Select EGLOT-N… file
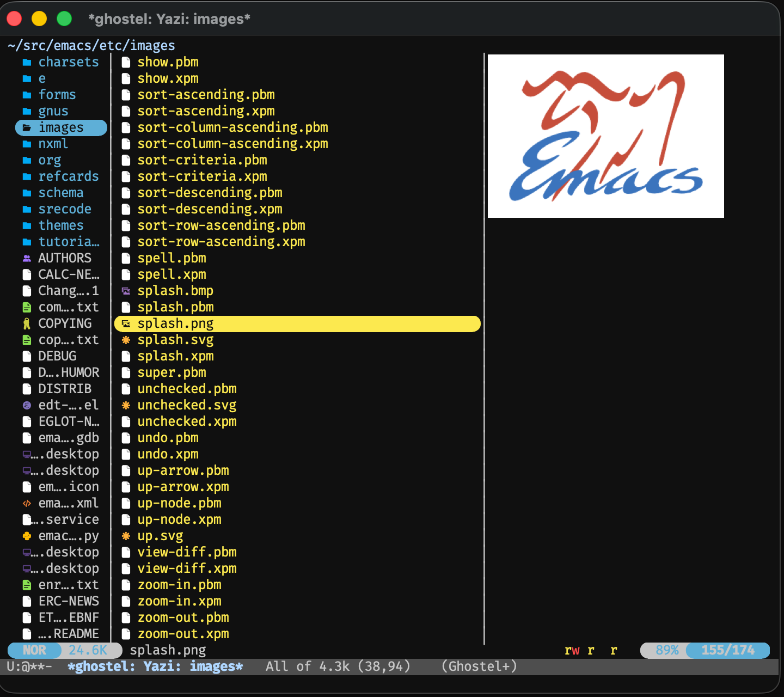This screenshot has width=784, height=697. pyautogui.click(x=69, y=421)
